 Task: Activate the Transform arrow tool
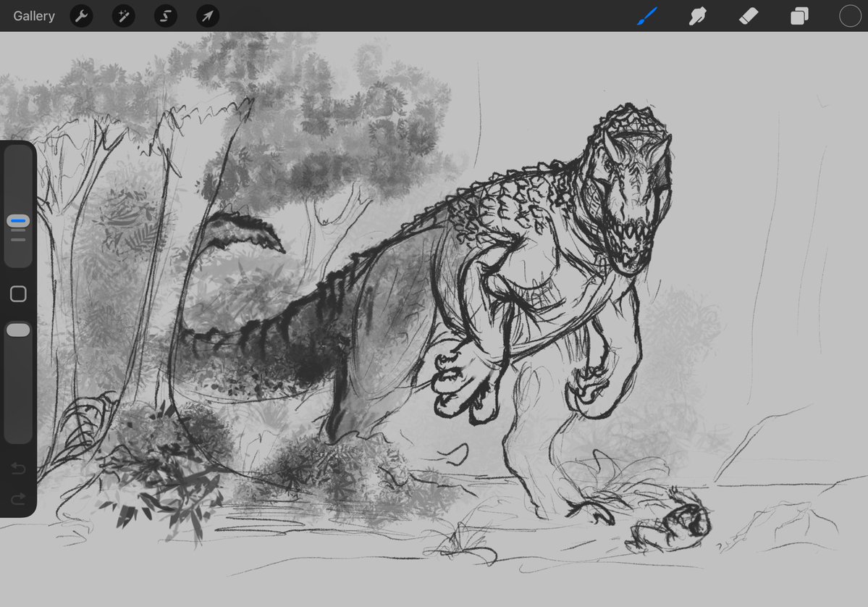208,16
